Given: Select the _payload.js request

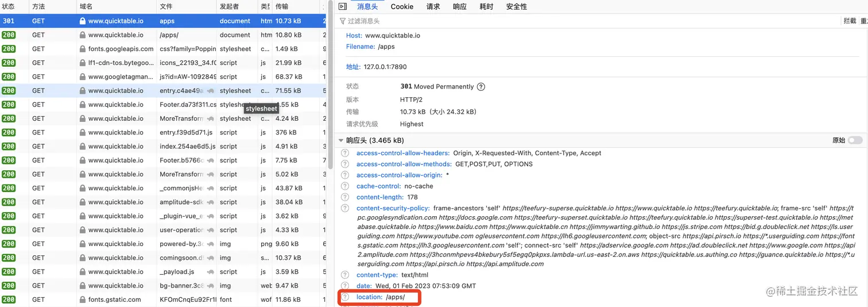Looking at the screenshot, I should 163,272.
